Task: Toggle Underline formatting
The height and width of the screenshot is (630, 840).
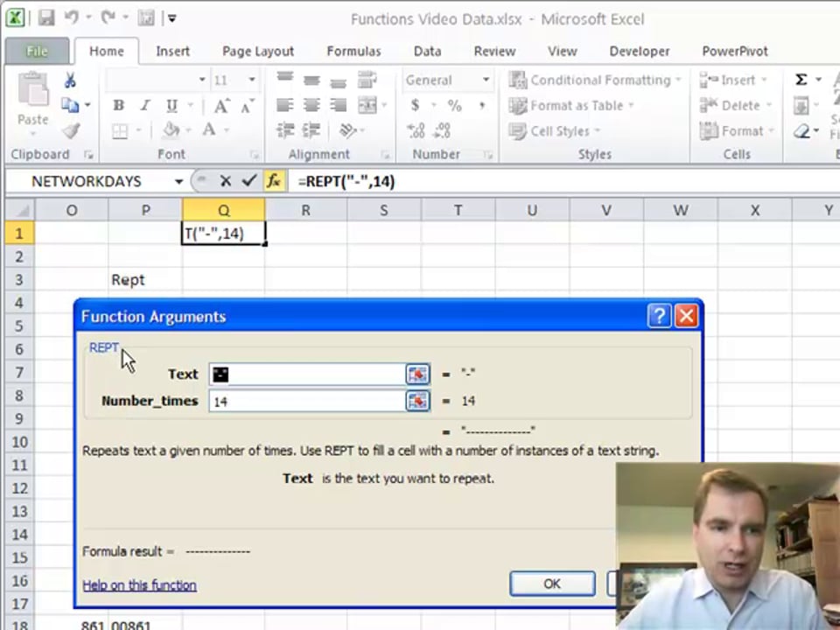Action: [171, 106]
